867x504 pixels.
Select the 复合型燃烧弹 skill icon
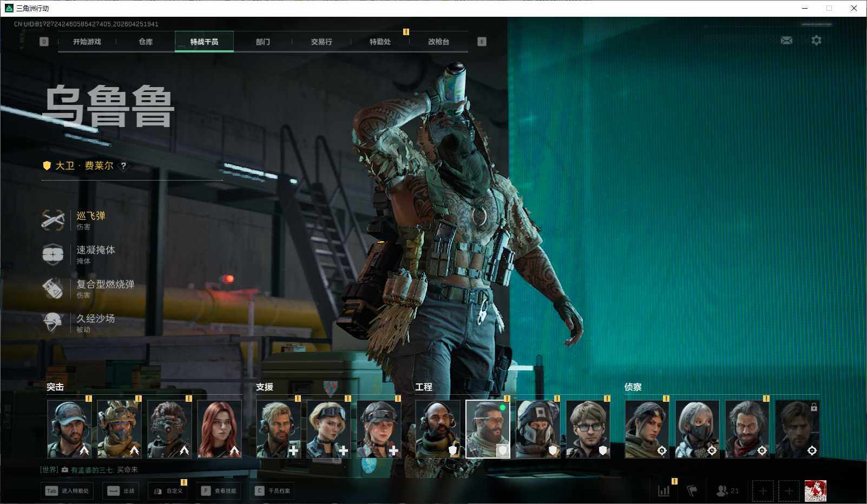coord(52,288)
